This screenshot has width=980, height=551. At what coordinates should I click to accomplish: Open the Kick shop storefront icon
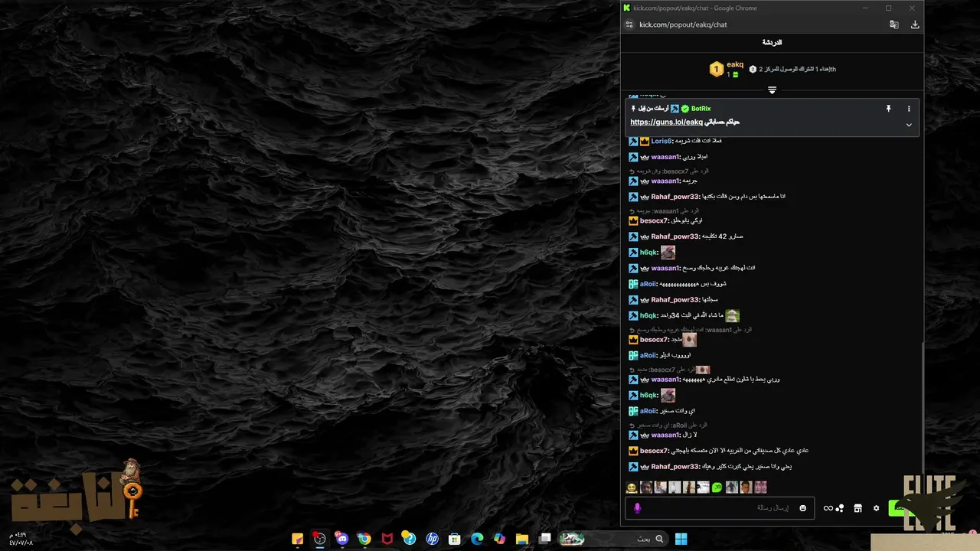click(858, 508)
